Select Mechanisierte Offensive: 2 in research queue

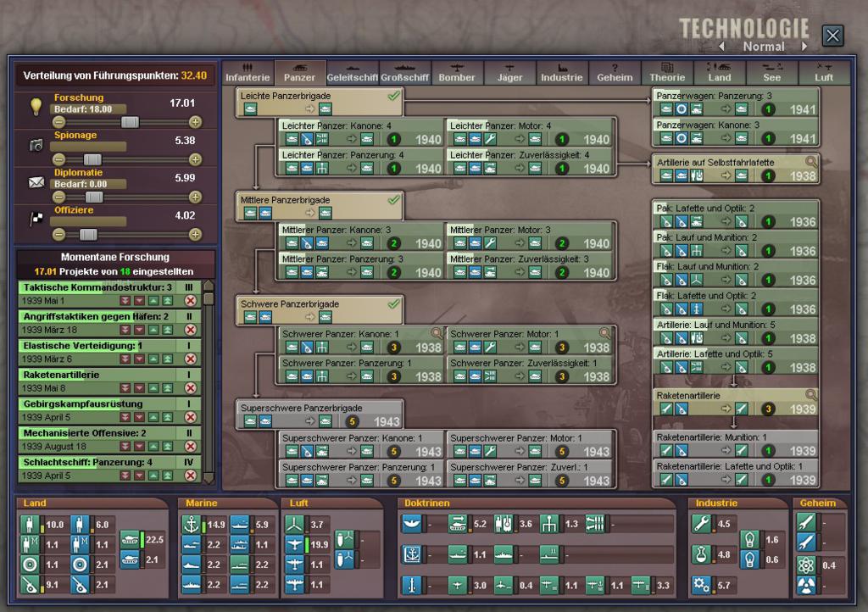click(x=109, y=440)
